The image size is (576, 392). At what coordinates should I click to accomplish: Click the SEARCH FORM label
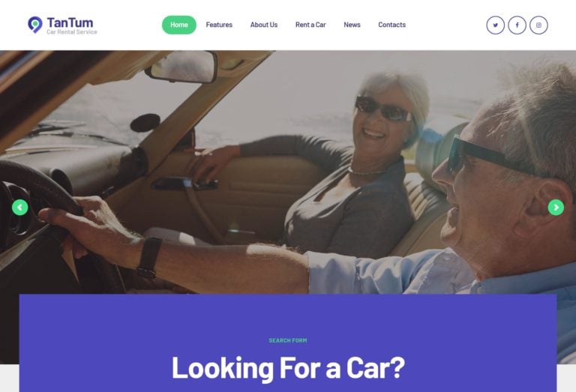[288, 340]
